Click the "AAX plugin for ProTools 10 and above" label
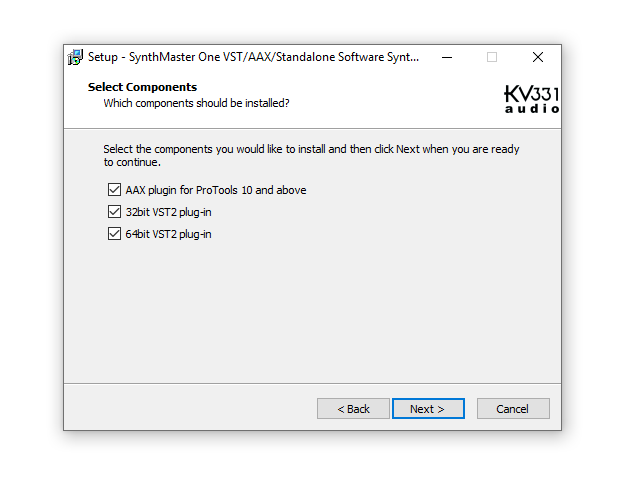Viewport: 624px width, 494px height. 215,189
